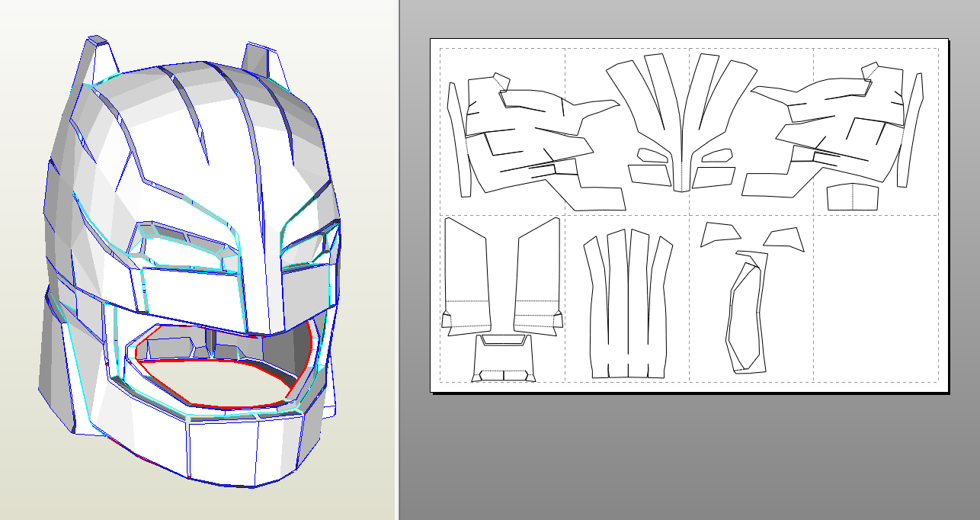Select the small trapezoid piece under the two tall panels

(x=503, y=357)
